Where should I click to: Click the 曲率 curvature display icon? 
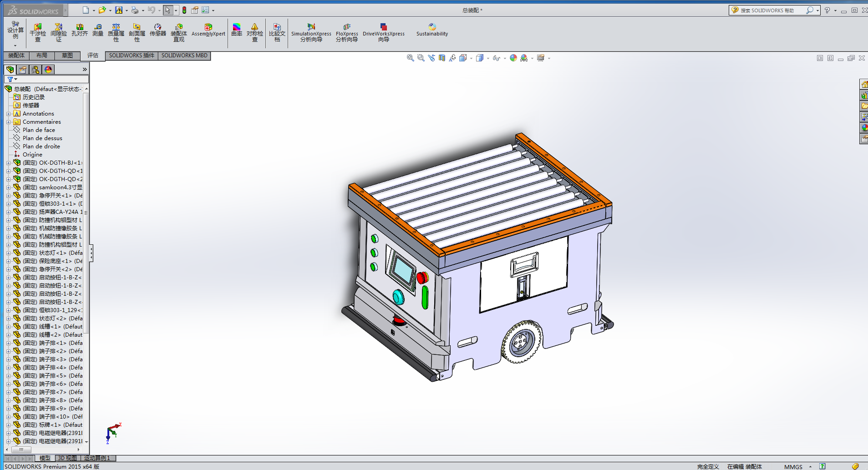click(x=237, y=30)
